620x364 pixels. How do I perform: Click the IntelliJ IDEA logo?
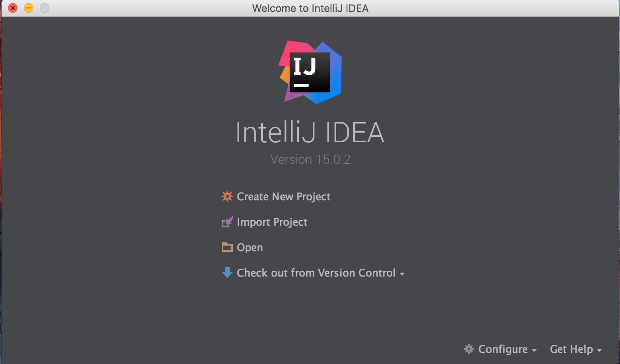[310, 72]
